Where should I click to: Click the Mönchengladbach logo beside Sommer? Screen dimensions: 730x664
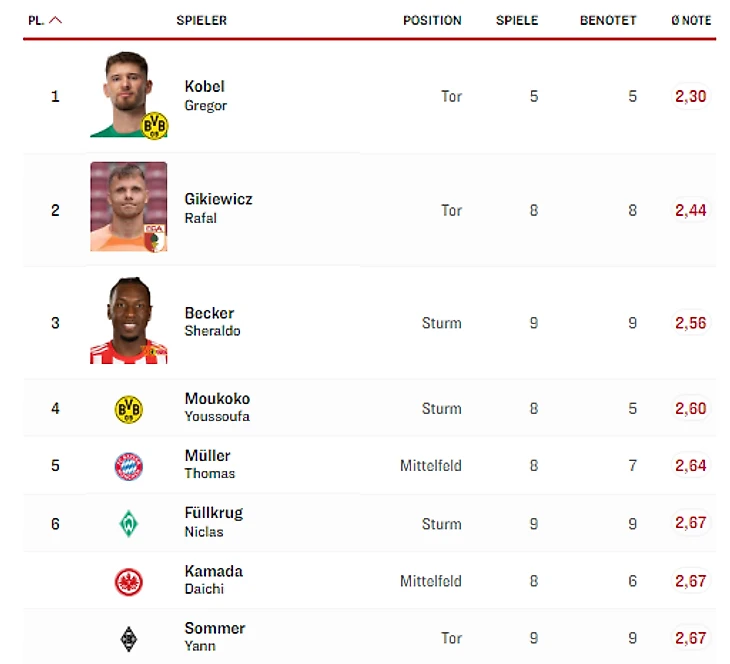(128, 639)
